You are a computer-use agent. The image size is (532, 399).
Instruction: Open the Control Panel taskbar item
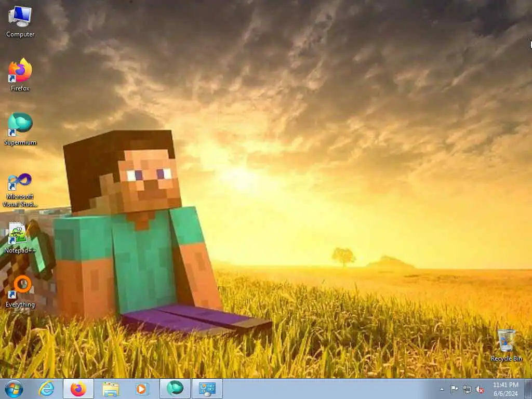[207, 389]
